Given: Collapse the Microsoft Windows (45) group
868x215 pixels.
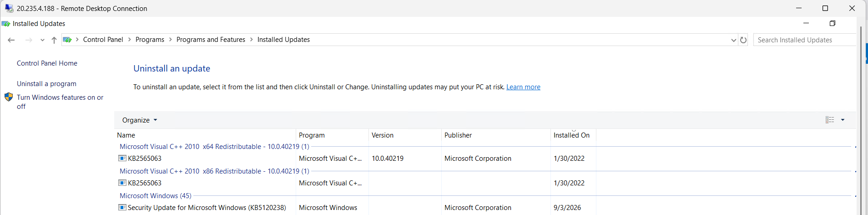Looking at the screenshot, I should (x=855, y=196).
